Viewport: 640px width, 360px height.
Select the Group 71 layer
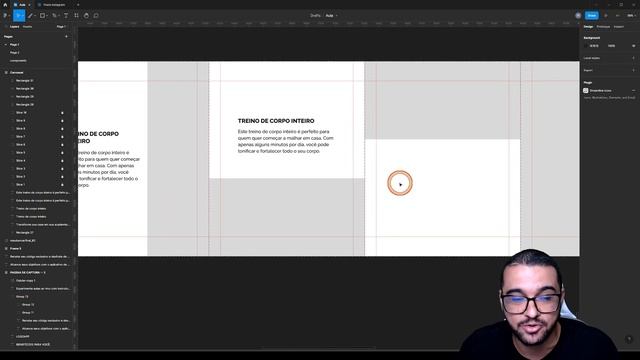click(28, 312)
